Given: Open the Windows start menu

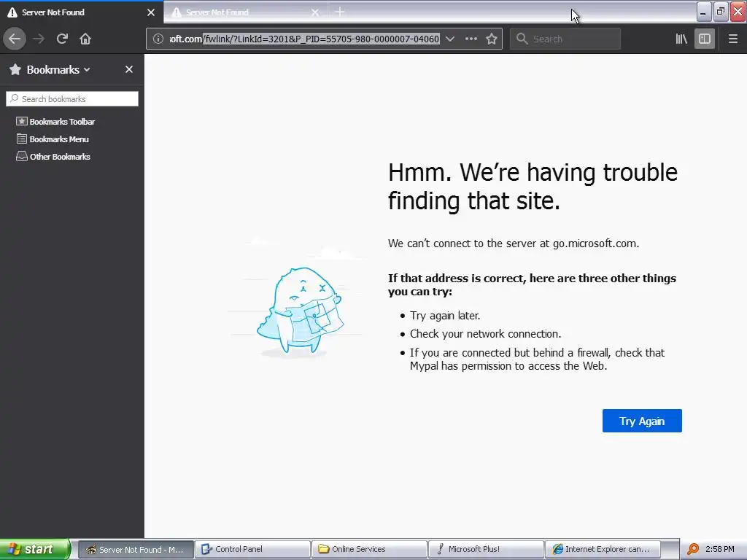Looking at the screenshot, I should [x=35, y=549].
